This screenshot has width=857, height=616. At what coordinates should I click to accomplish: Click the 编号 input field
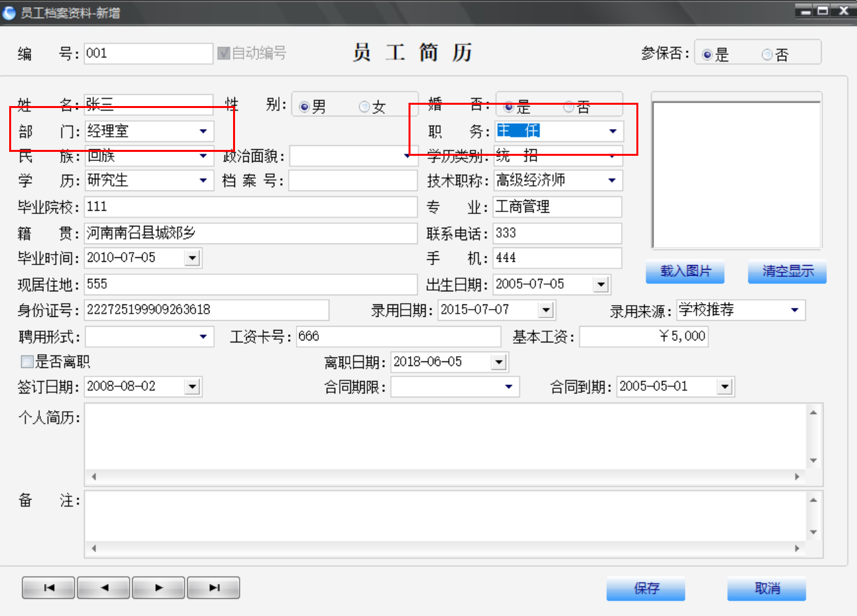point(149,54)
